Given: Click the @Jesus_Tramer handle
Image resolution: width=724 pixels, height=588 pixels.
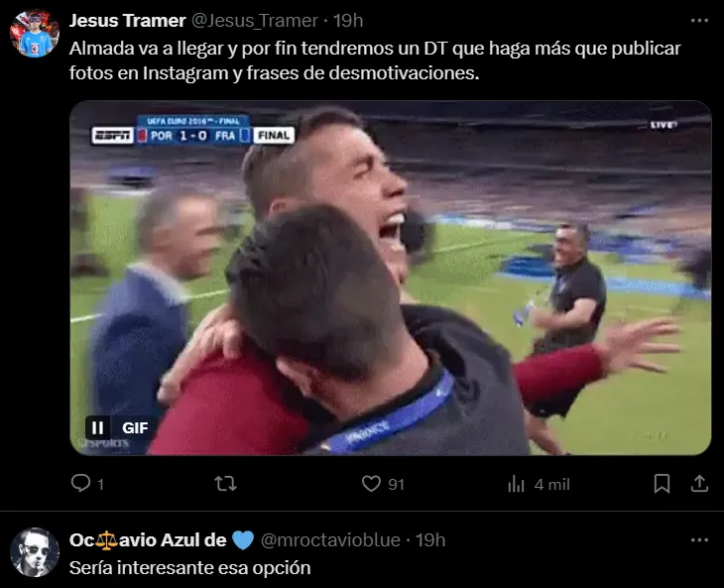Looking at the screenshot, I should tap(255, 21).
